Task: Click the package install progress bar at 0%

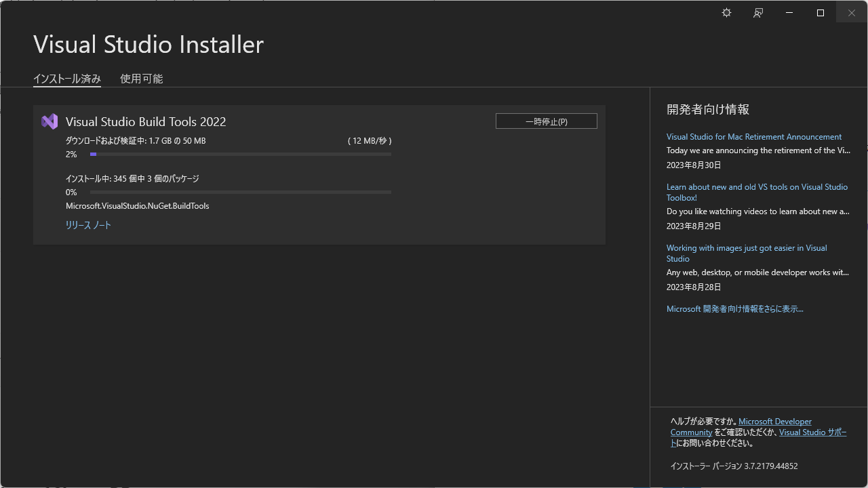Action: point(240,192)
